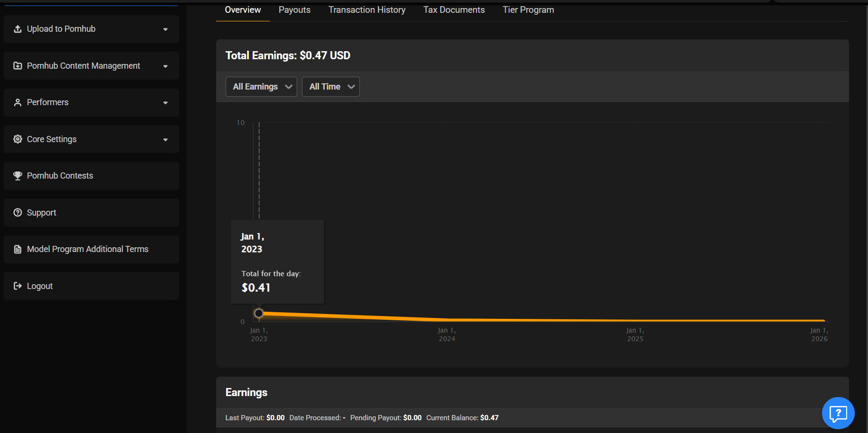Screen dimensions: 868x433
Task: Open the help chat bubble button
Action: point(838,413)
